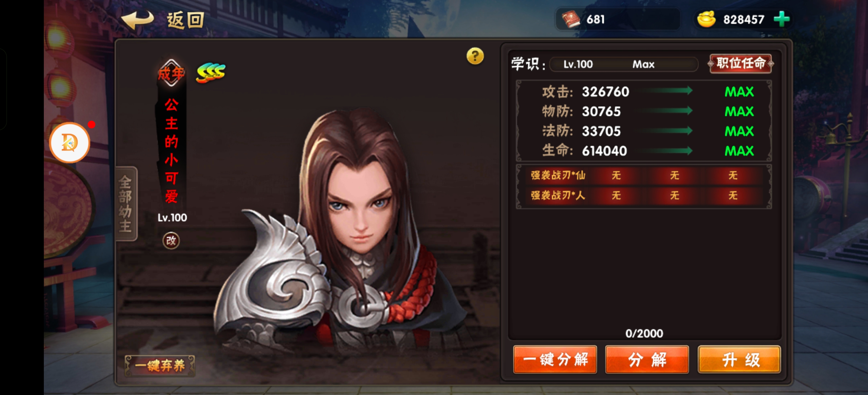Click the 一键弃养 abandon button

click(x=160, y=365)
